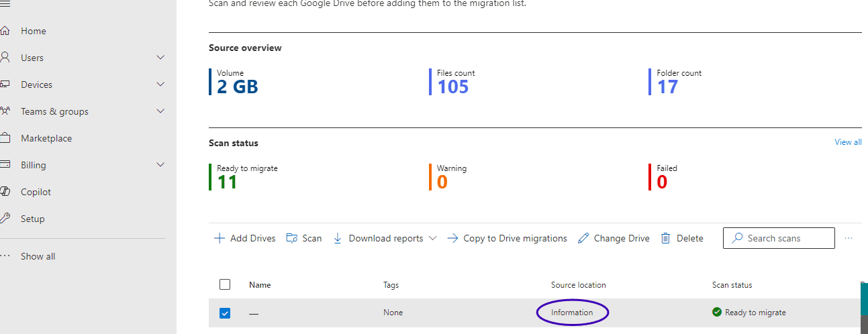Click Copy to Drive migrations button

tap(508, 238)
